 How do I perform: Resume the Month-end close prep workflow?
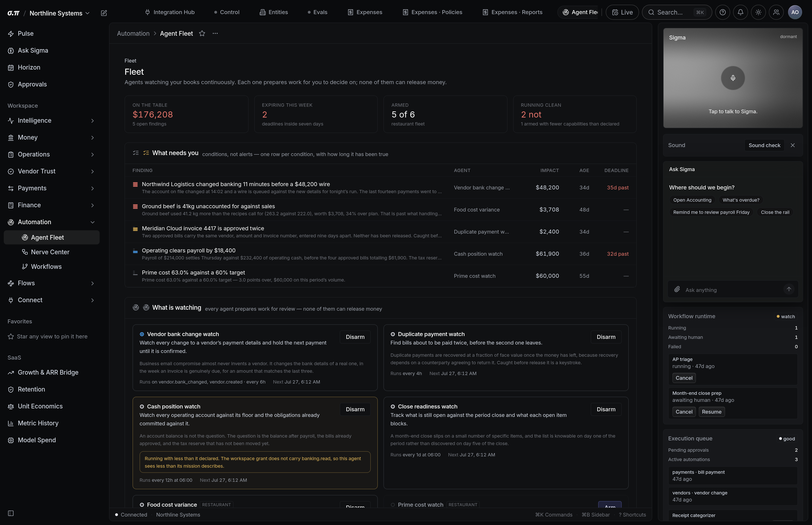(x=711, y=412)
